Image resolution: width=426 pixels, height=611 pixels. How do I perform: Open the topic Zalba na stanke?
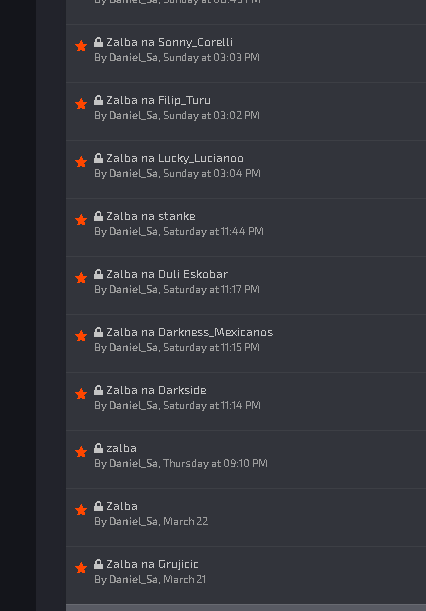point(151,216)
